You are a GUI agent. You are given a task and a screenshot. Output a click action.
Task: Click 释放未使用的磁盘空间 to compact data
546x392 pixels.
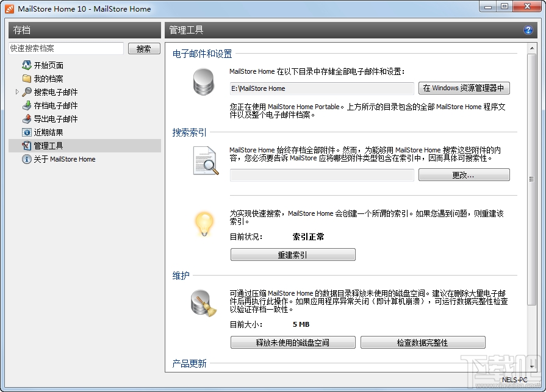pyautogui.click(x=292, y=342)
